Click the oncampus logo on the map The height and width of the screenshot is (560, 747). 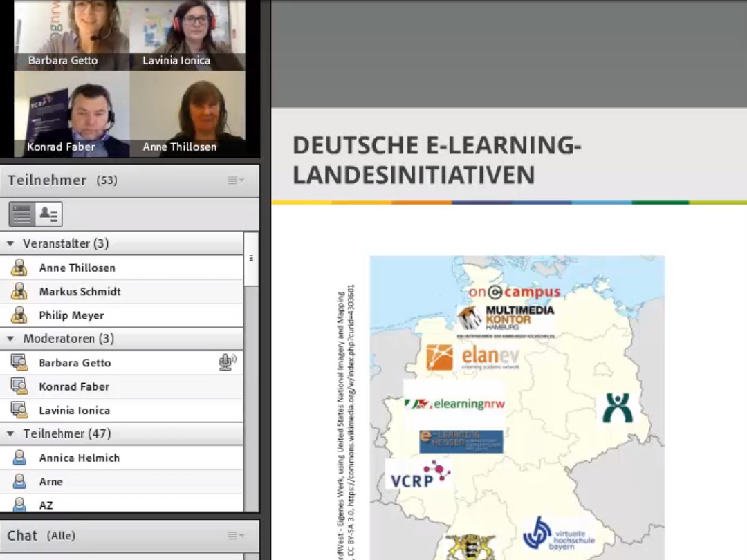pyautogui.click(x=515, y=292)
